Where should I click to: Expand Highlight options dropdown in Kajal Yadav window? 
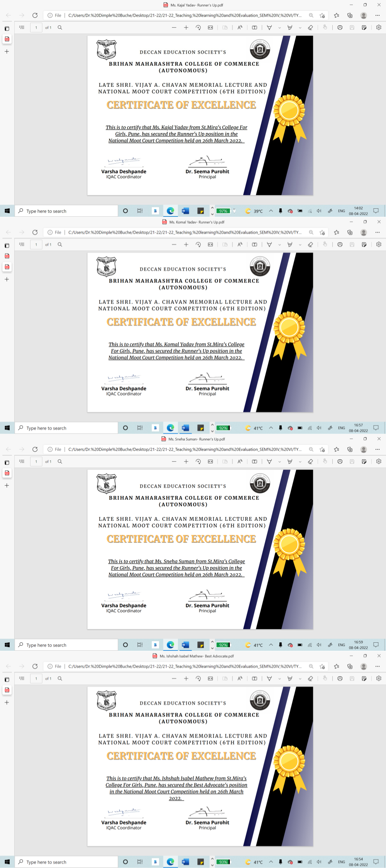(300, 27)
